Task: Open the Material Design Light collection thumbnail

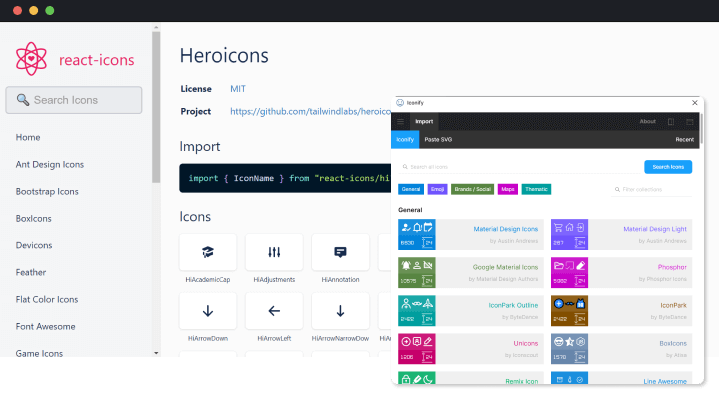Action: coord(569,234)
